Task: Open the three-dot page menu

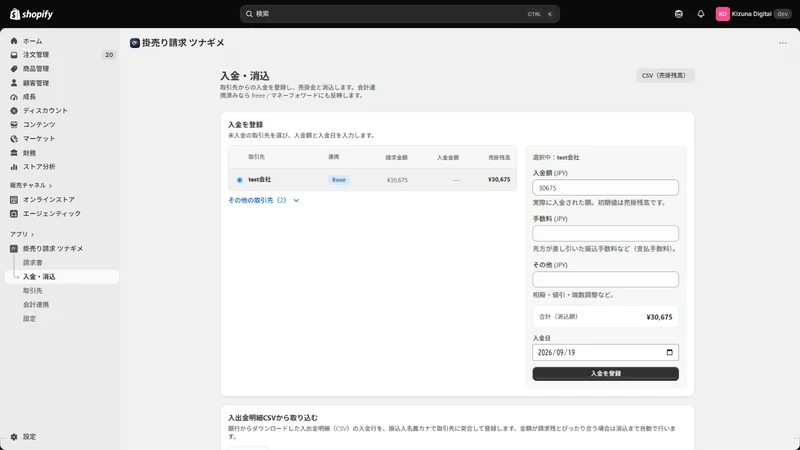Action: 783,43
